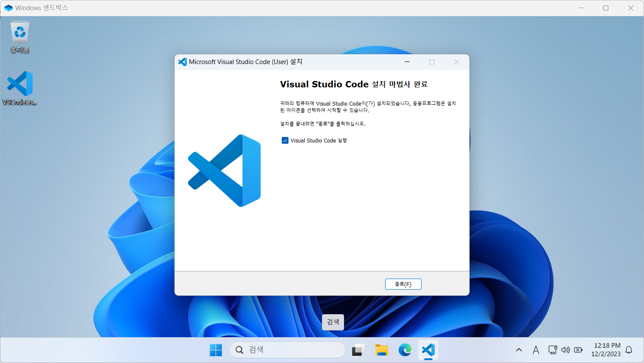This screenshot has height=363, width=644.
Task: Open the Recycle Bin desktop icon
Action: point(19,37)
